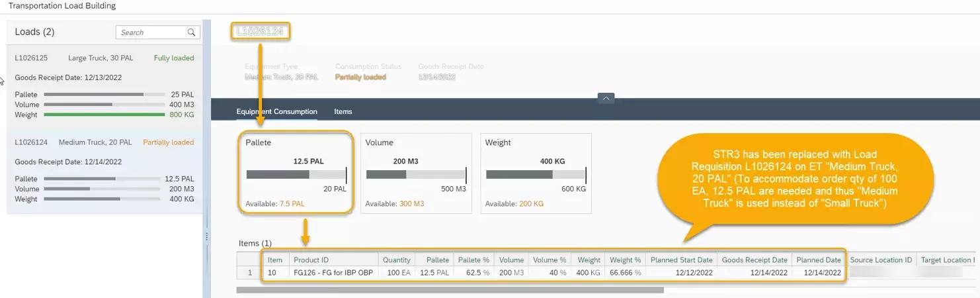Click the Goods Receipt Date column header
Viewport: 980px width, 298px height.
click(x=755, y=260)
